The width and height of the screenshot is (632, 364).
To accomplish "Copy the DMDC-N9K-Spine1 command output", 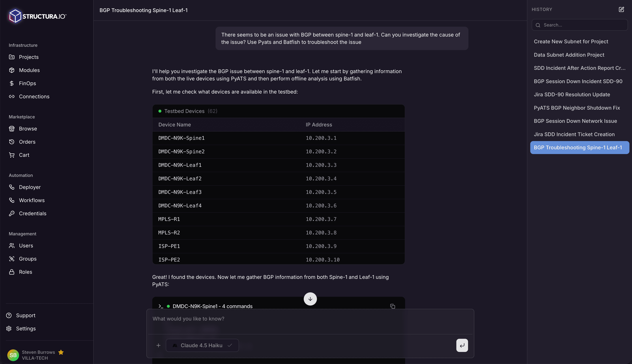I will click(392, 306).
